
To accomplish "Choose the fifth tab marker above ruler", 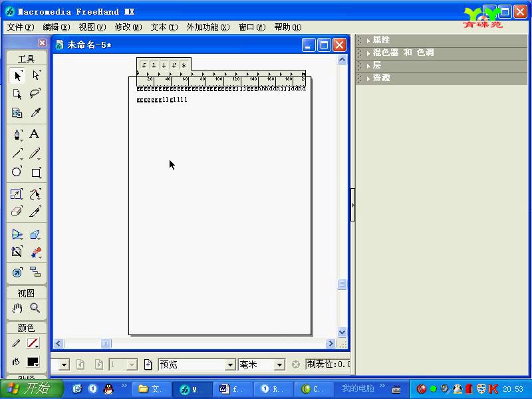I will tap(184, 65).
